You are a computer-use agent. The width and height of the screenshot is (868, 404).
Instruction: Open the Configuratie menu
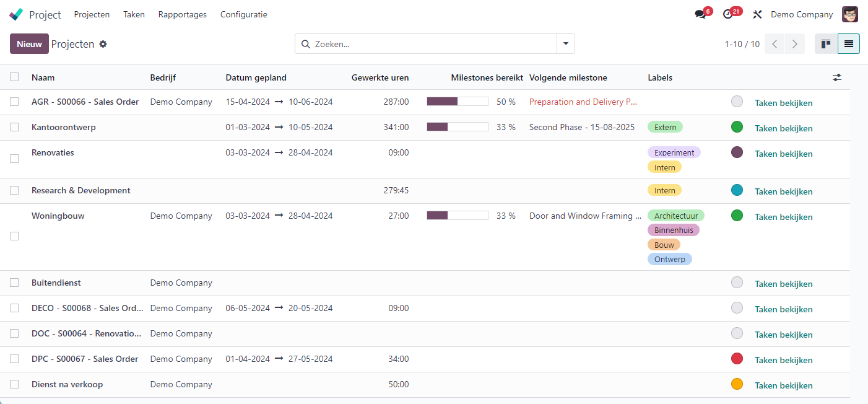point(243,14)
